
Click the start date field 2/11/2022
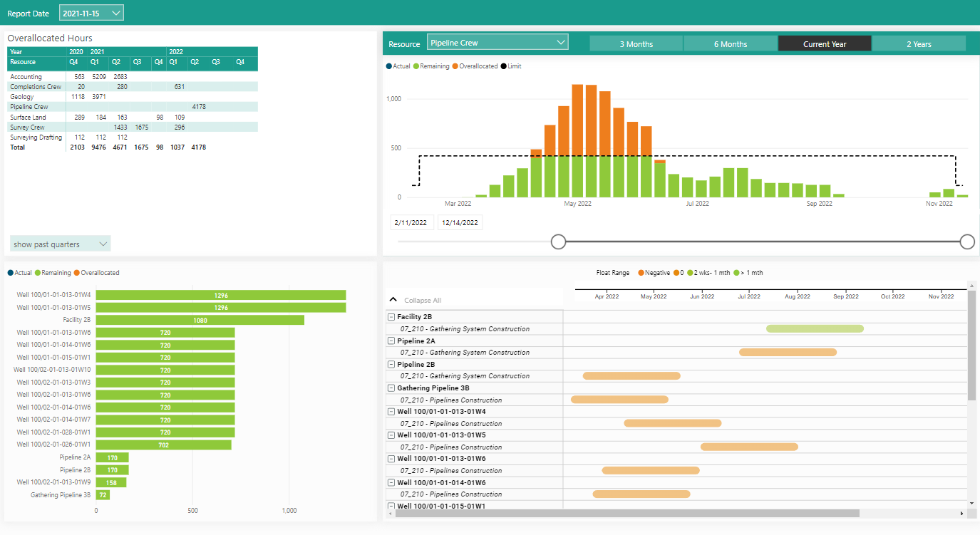click(x=411, y=223)
